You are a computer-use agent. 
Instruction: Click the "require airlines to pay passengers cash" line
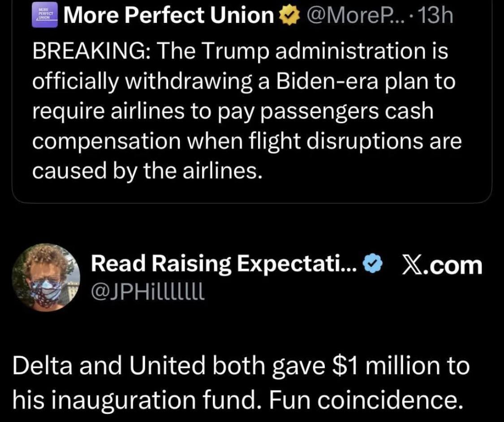(x=233, y=111)
